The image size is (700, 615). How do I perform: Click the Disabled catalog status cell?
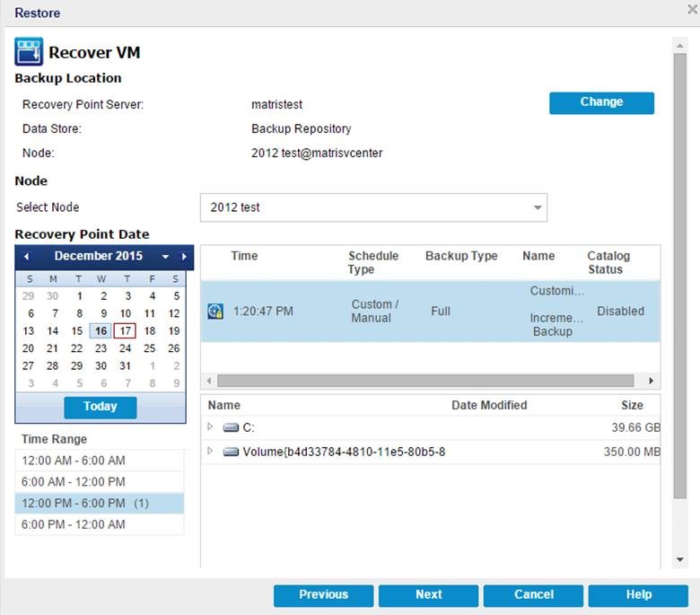click(x=620, y=312)
